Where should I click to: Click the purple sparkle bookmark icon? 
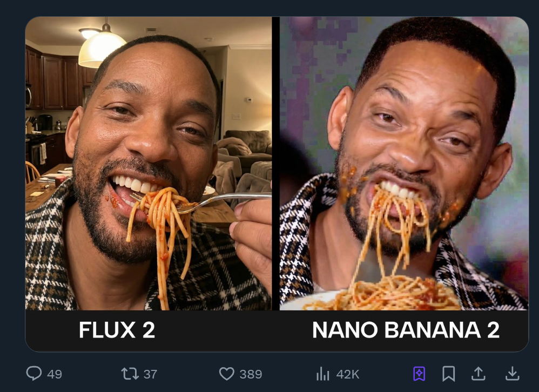click(419, 374)
